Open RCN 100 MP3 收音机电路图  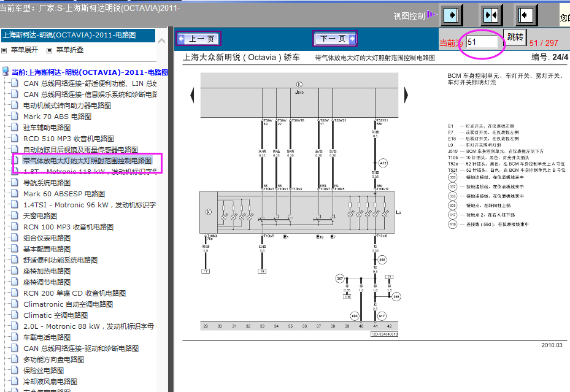(69, 227)
